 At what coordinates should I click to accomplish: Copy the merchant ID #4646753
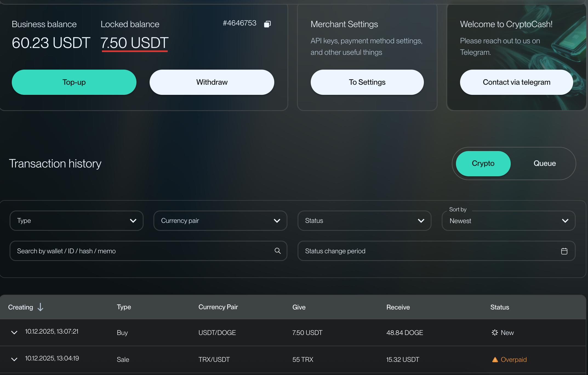pyautogui.click(x=267, y=24)
